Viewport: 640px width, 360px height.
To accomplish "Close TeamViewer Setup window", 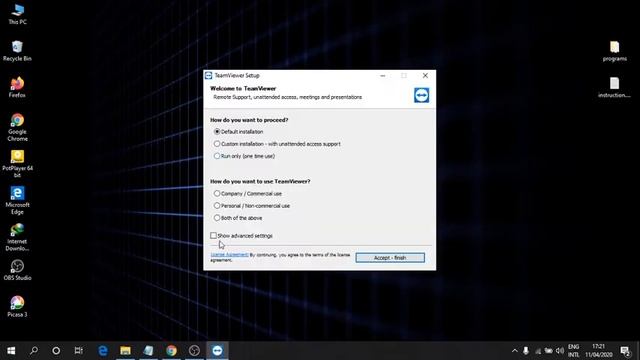I will (425, 76).
